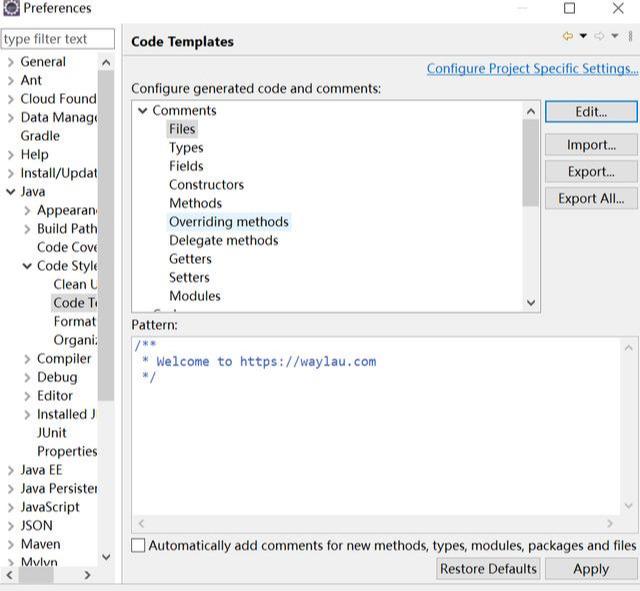Click the forward navigation arrow icon
Screen dimensions: 640x591
[x=599, y=36]
